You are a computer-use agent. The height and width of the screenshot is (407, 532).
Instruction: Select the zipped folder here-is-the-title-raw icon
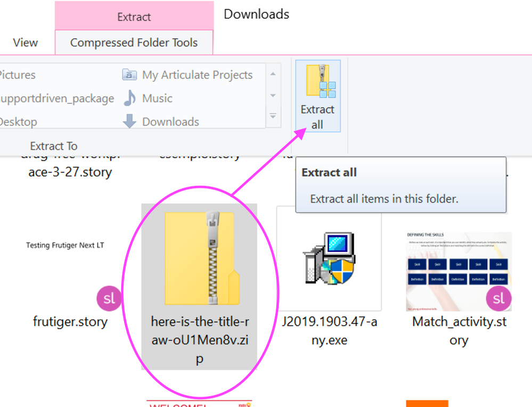pos(202,258)
